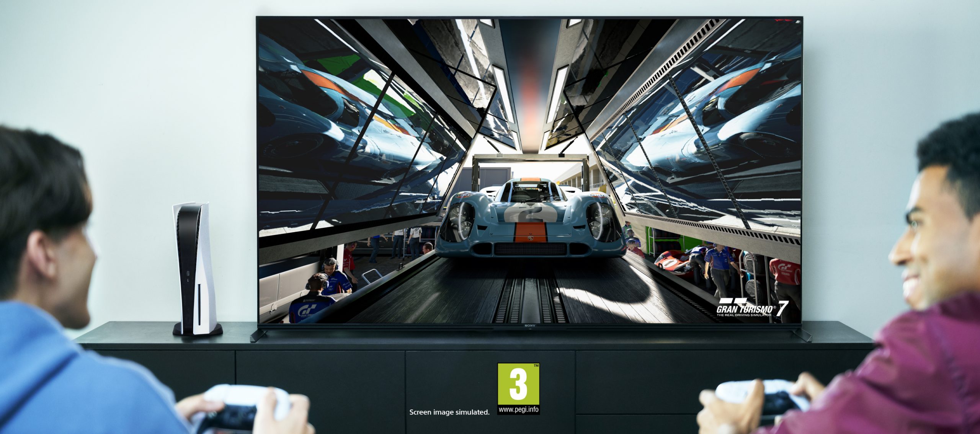Click the SONY logo on TV bezel
980x434 pixels.
[x=529, y=325]
